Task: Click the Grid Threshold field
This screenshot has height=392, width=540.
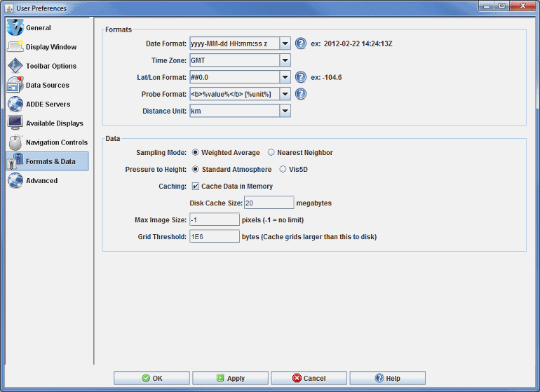Action: [214, 236]
